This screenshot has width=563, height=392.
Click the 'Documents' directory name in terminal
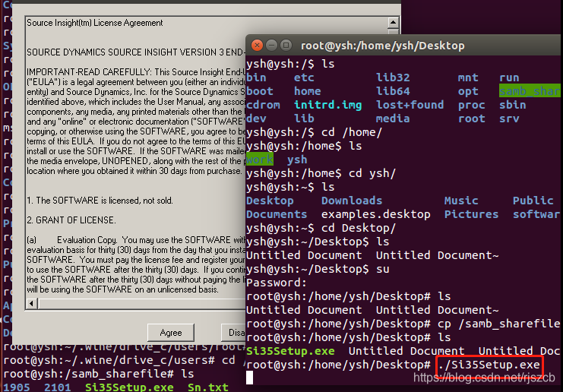[277, 214]
